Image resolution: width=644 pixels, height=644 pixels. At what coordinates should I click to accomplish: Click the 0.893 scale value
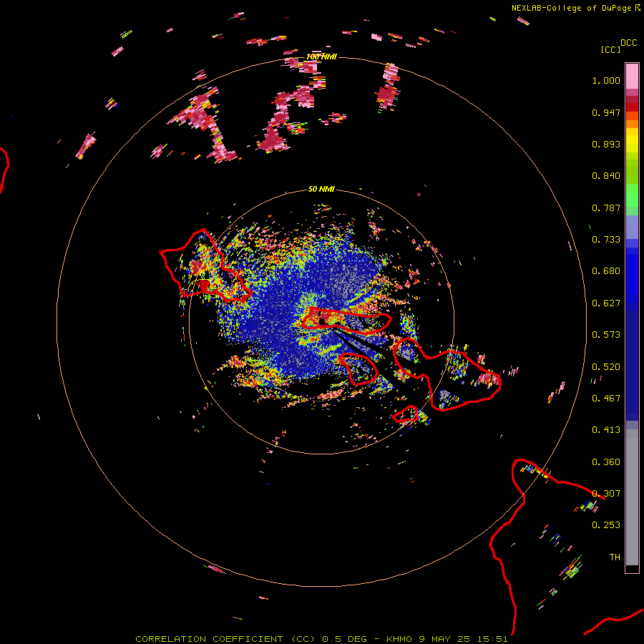pos(606,144)
